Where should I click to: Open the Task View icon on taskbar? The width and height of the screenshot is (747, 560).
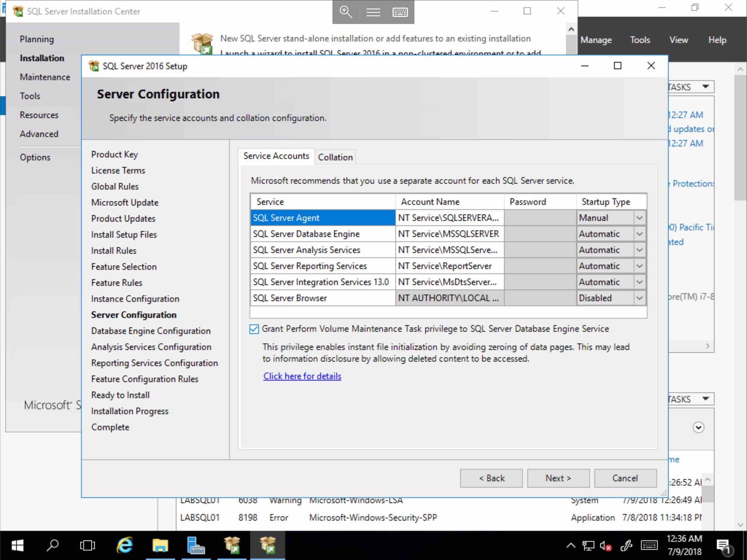coord(88,545)
